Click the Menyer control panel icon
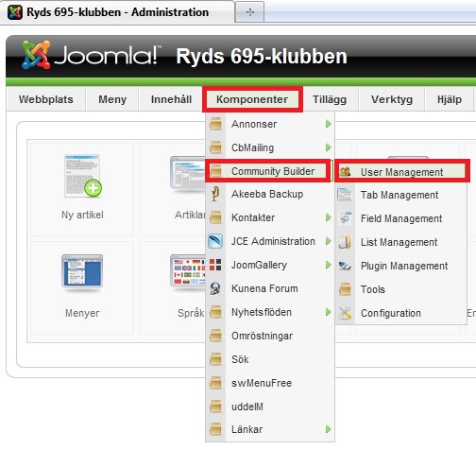The height and width of the screenshot is (450, 476). [82, 272]
